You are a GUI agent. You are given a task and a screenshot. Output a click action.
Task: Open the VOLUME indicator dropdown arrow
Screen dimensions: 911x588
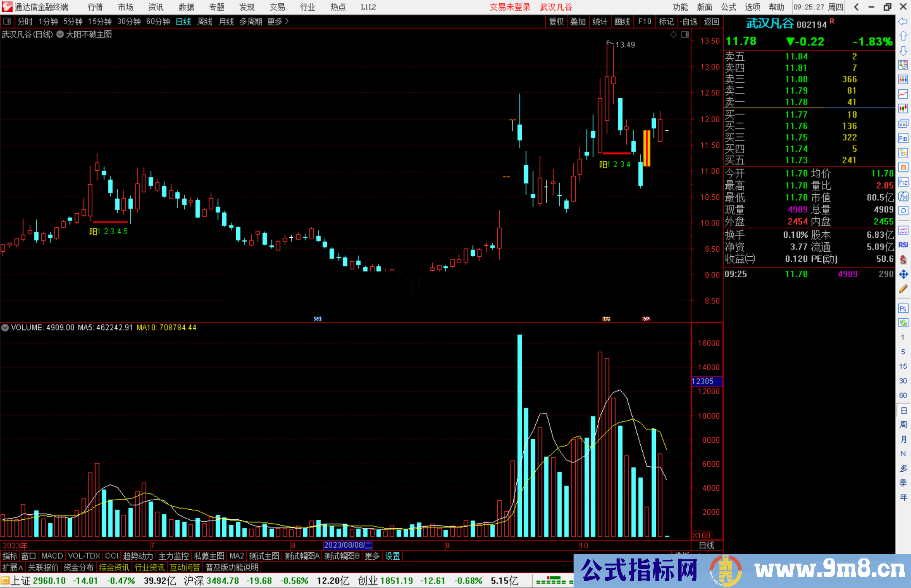tap(5, 328)
